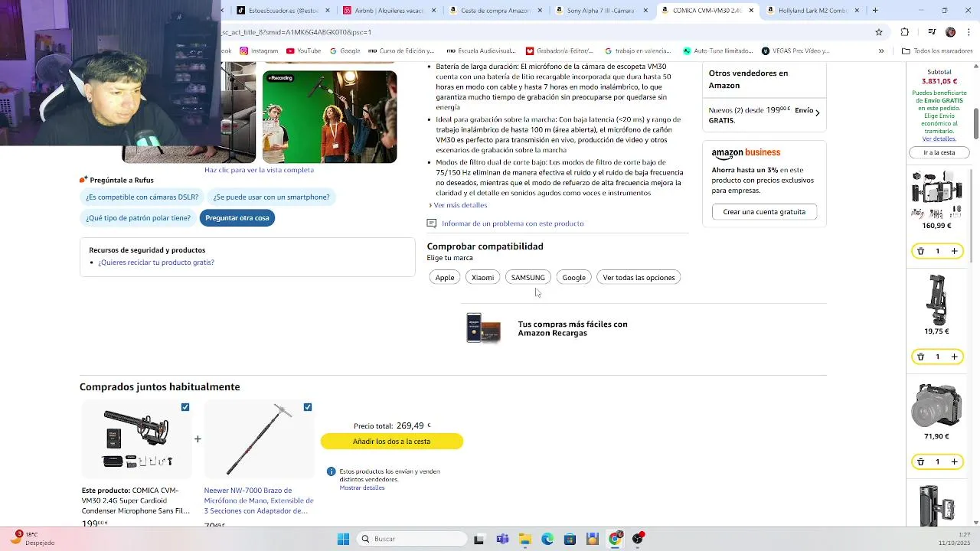980x551 pixels.
Task: Open the Chrome extensions puzzle icon
Action: (x=905, y=32)
